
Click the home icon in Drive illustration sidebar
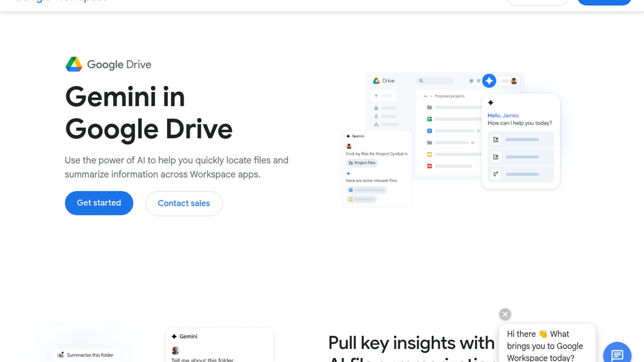coord(376,108)
